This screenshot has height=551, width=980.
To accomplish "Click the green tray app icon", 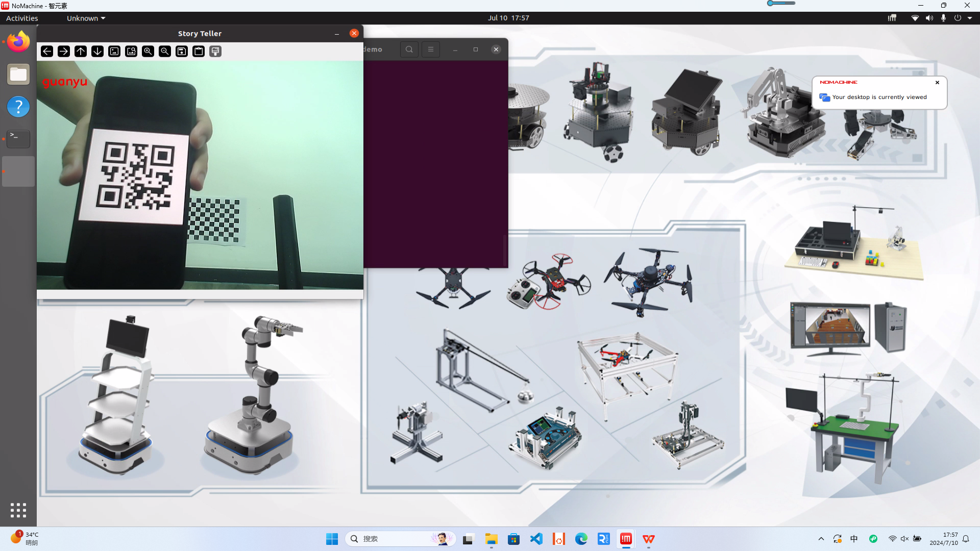I will [873, 539].
